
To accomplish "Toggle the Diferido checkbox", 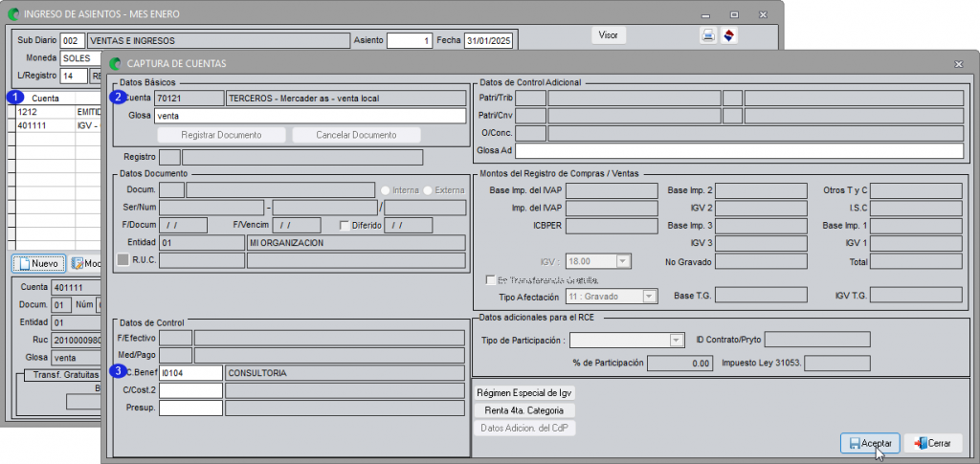I will 344,226.
